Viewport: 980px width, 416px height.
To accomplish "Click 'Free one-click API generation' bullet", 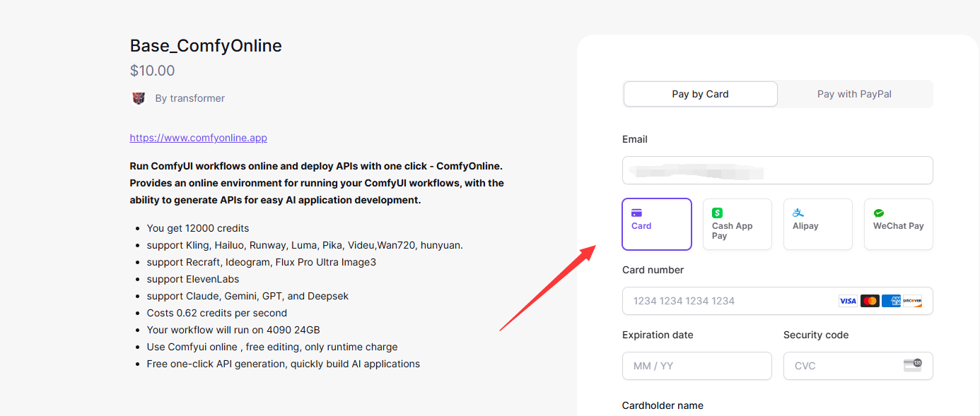I will [284, 364].
